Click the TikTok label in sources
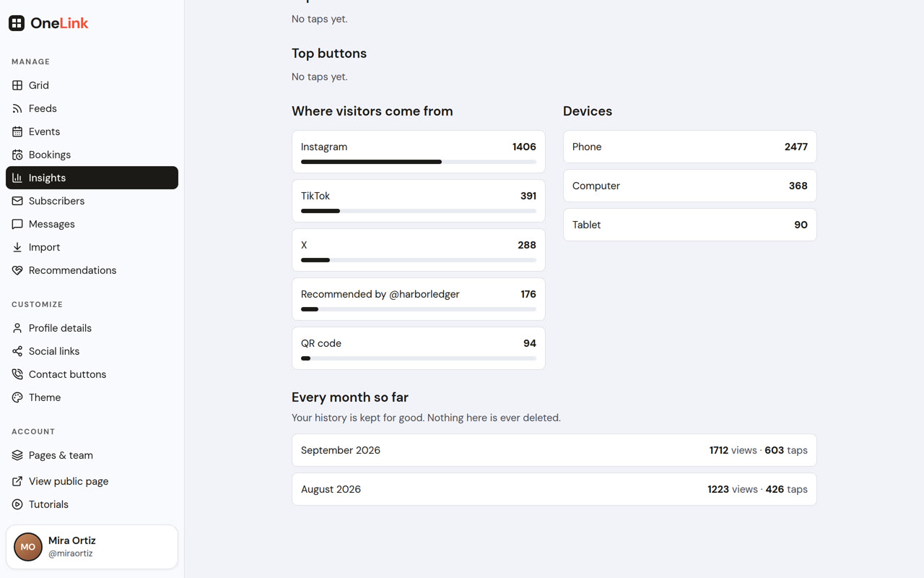 coord(315,196)
